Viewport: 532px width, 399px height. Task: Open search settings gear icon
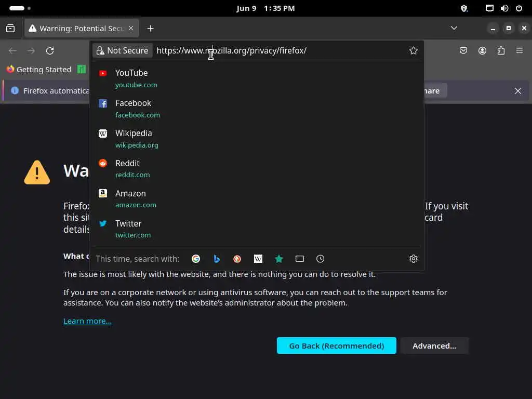pyautogui.click(x=413, y=259)
